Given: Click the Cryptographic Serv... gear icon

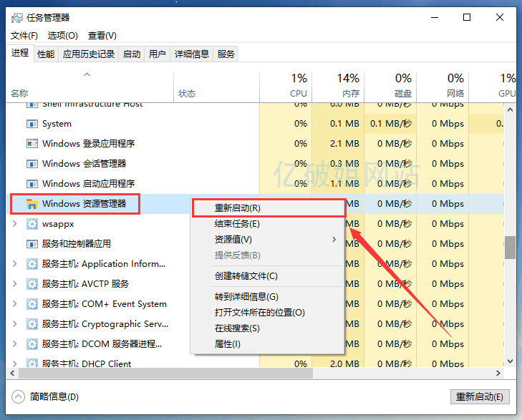Looking at the screenshot, I should coord(32,324).
